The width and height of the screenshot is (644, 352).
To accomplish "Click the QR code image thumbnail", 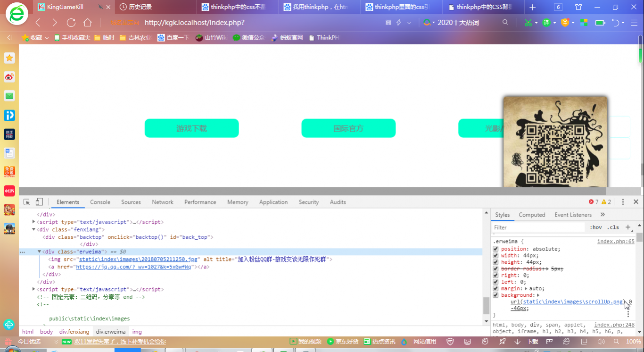I will [555, 142].
